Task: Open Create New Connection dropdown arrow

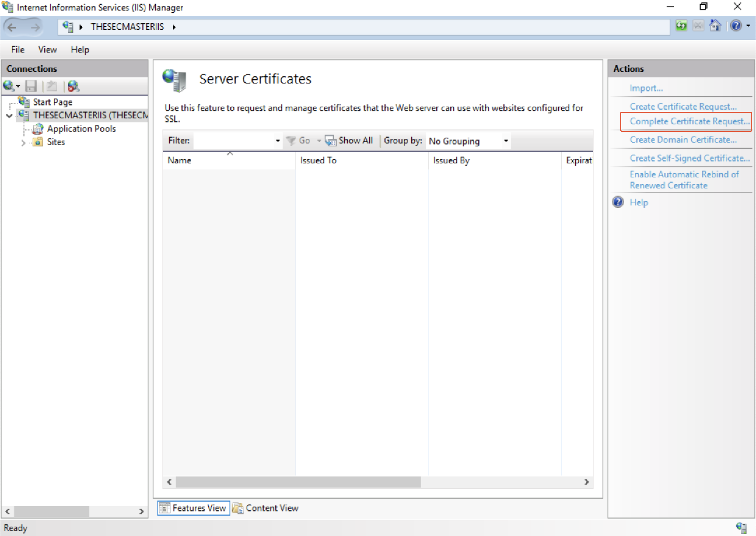Action: [18, 87]
